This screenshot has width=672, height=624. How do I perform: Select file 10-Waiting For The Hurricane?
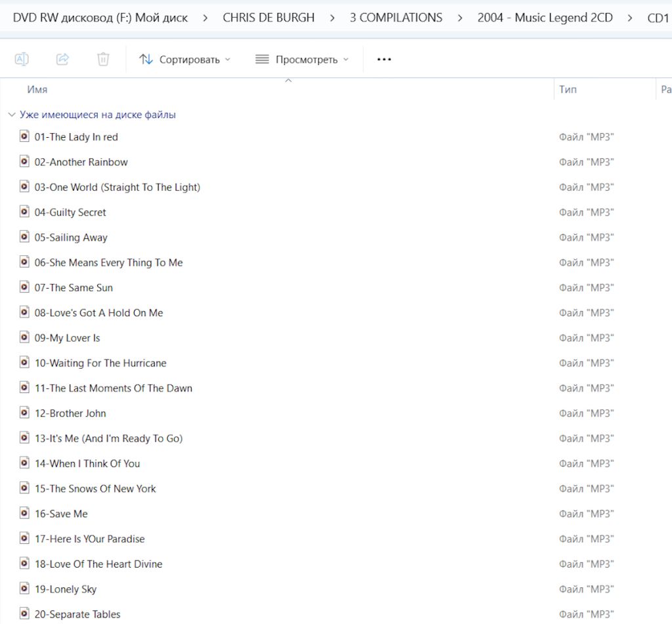pos(100,363)
